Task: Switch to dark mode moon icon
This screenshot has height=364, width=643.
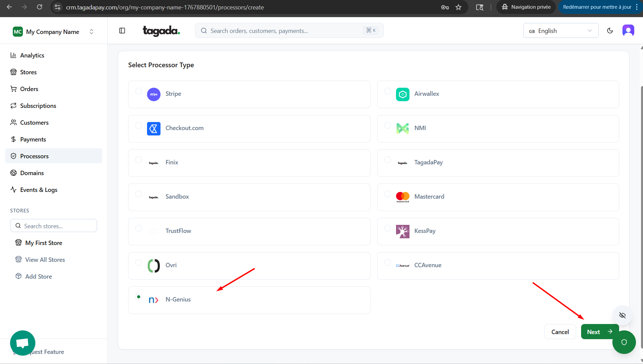Action: coord(610,31)
